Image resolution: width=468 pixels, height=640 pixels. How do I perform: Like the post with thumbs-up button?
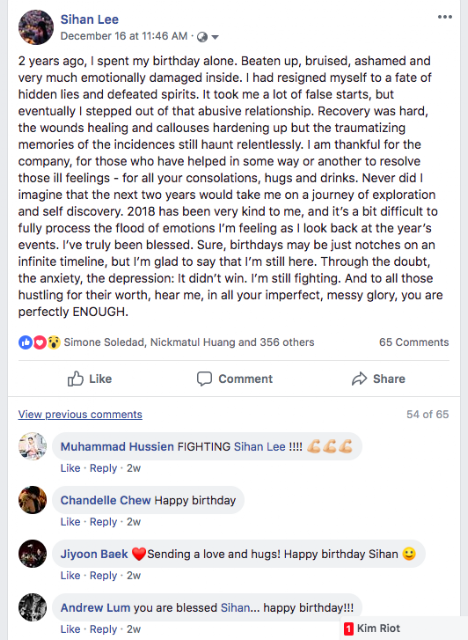click(x=89, y=379)
